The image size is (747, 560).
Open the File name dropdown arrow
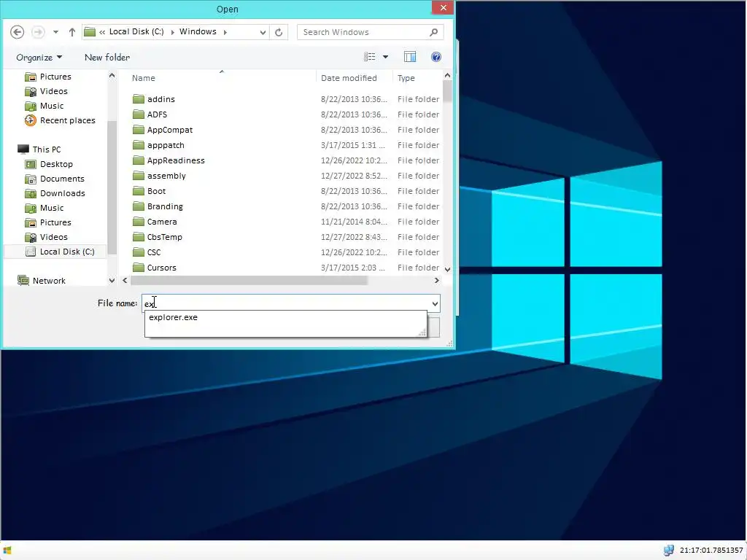[x=435, y=303]
